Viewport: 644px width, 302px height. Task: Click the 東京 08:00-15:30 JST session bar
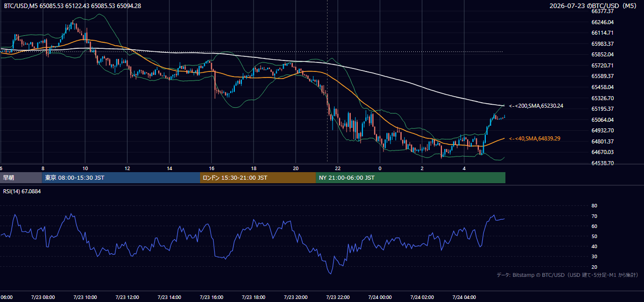click(x=121, y=178)
